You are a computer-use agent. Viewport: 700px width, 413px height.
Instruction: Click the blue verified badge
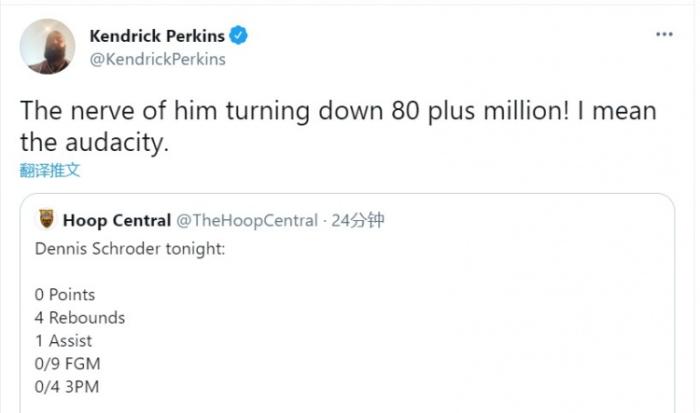pyautogui.click(x=240, y=36)
